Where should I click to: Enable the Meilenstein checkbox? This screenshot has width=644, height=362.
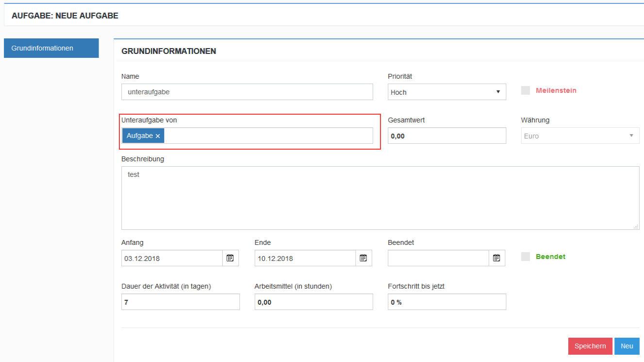click(526, 90)
